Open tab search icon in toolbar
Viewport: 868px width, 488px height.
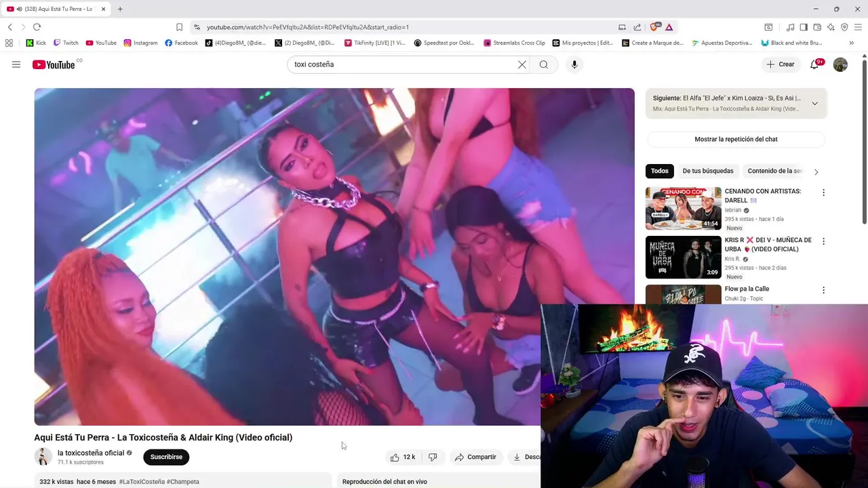768,27
